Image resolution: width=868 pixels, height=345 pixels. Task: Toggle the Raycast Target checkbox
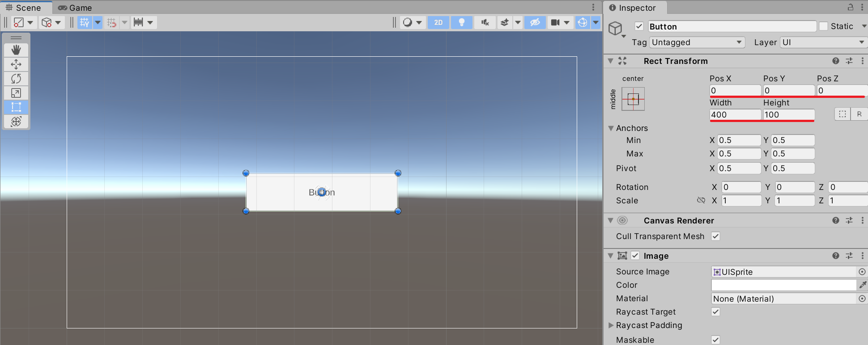(716, 312)
